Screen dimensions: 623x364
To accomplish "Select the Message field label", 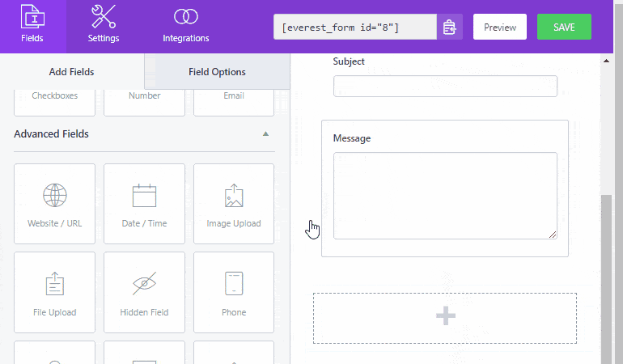I will tap(352, 138).
